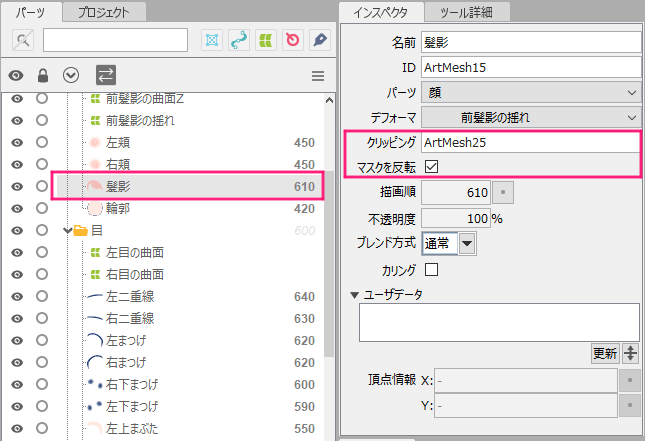Click the circled down-arrow icon in the header
645x441 pixels.
(x=71, y=75)
